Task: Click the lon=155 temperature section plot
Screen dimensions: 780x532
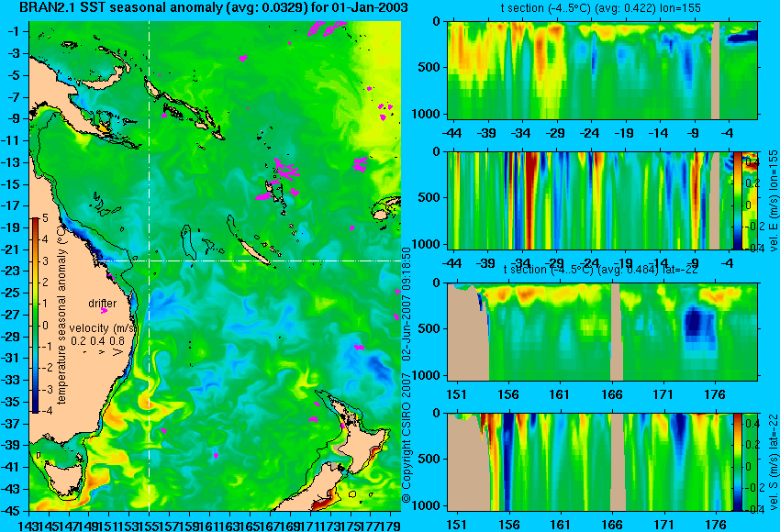Action: pos(602,70)
